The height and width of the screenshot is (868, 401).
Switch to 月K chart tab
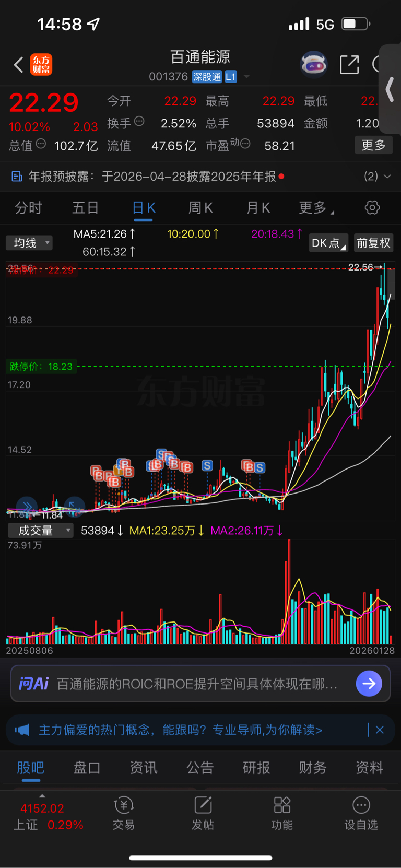(258, 208)
